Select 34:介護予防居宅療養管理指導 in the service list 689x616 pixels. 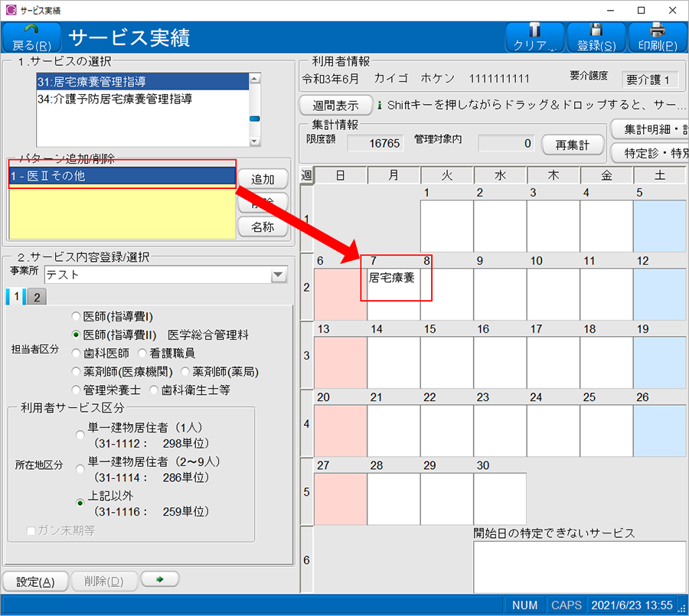115,99
